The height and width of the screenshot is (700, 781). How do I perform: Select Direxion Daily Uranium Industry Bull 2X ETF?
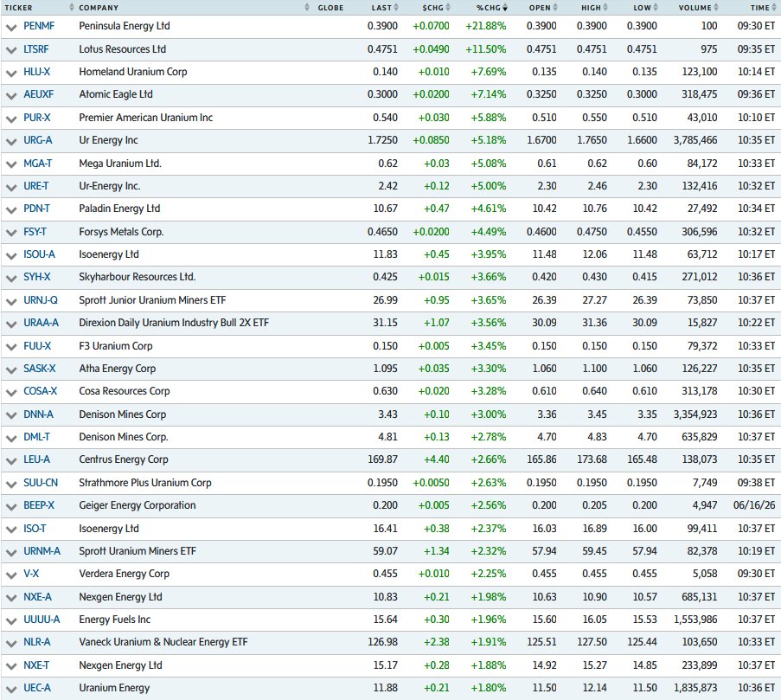174,323
